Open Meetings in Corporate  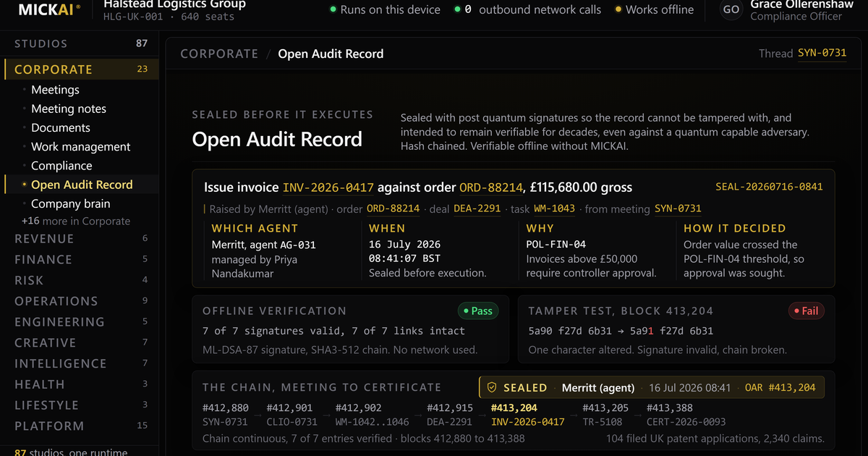(x=55, y=90)
